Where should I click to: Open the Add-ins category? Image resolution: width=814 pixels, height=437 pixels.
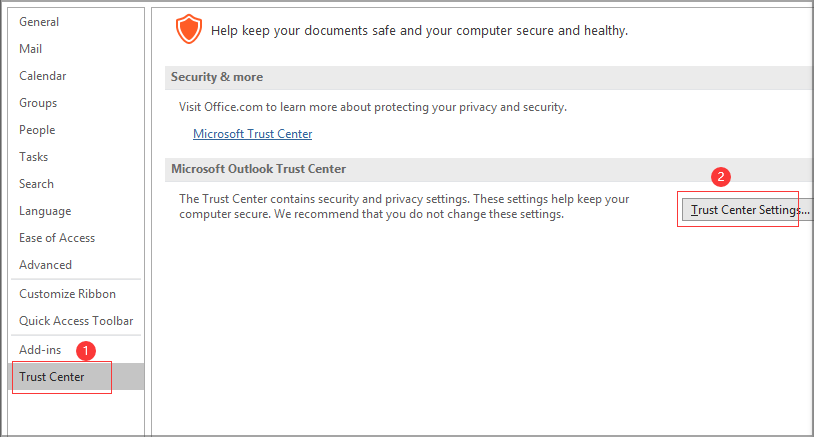click(40, 350)
